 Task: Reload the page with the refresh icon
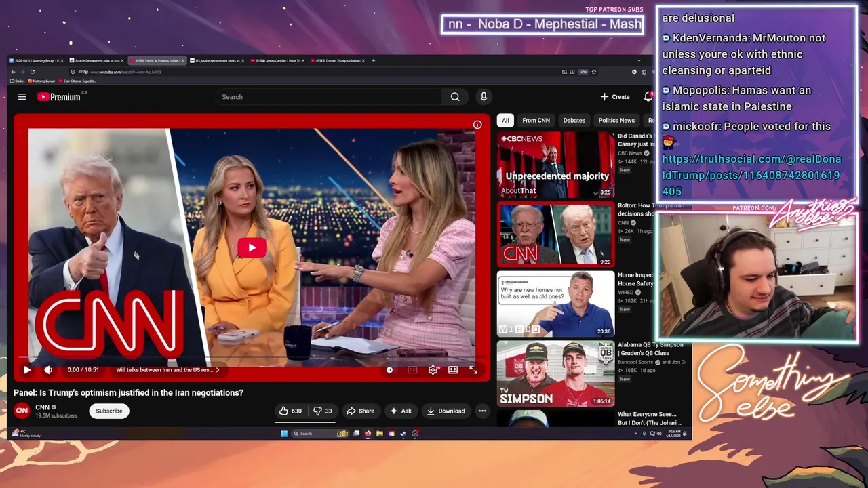click(x=33, y=72)
